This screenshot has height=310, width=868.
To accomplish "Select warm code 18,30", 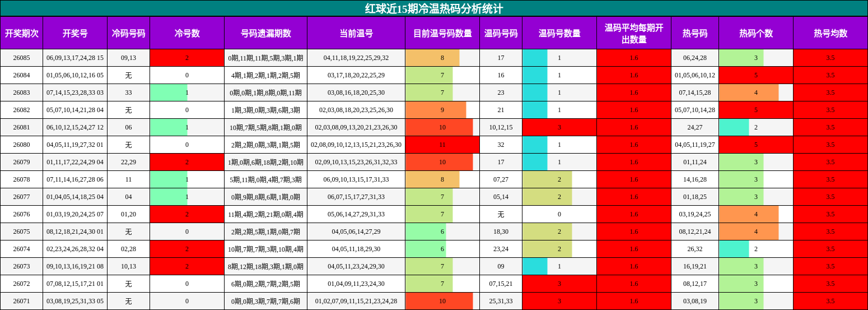I will pyautogui.click(x=501, y=232).
